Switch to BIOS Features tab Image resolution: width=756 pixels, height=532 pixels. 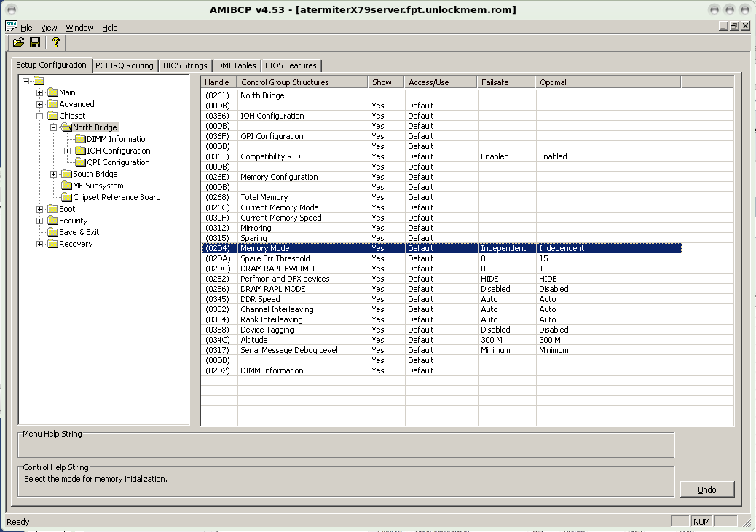tap(291, 65)
